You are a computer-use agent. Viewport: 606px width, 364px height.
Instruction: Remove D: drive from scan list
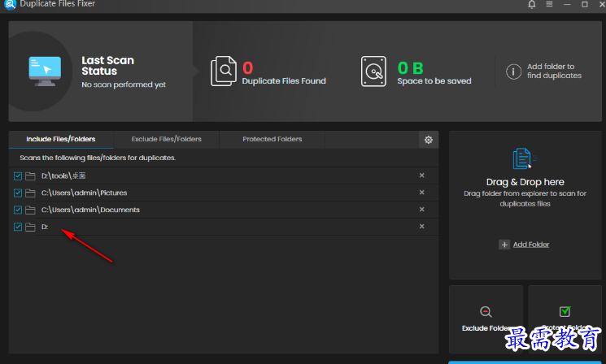[x=421, y=226]
